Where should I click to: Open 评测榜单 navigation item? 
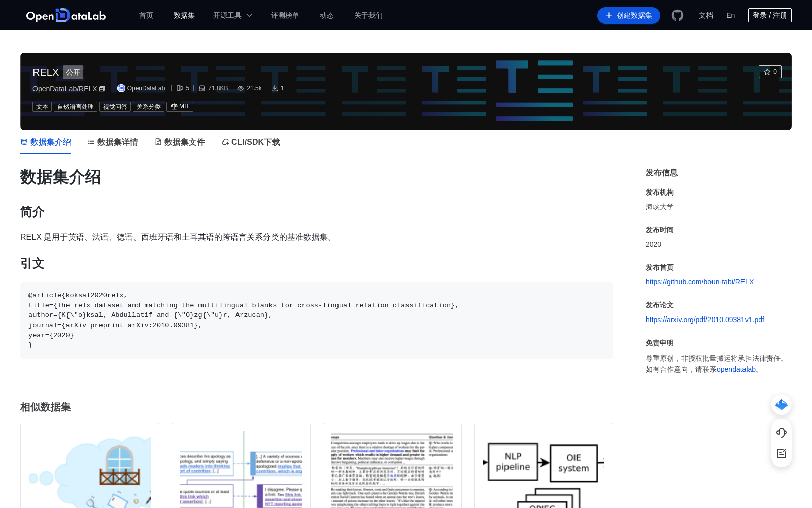pos(285,16)
